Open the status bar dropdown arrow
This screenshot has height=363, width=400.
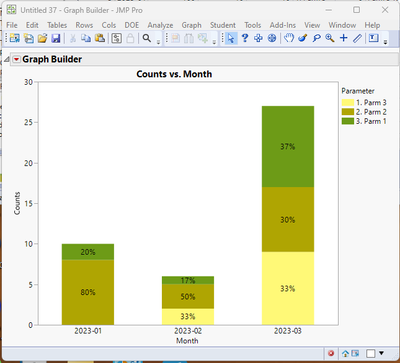382,353
